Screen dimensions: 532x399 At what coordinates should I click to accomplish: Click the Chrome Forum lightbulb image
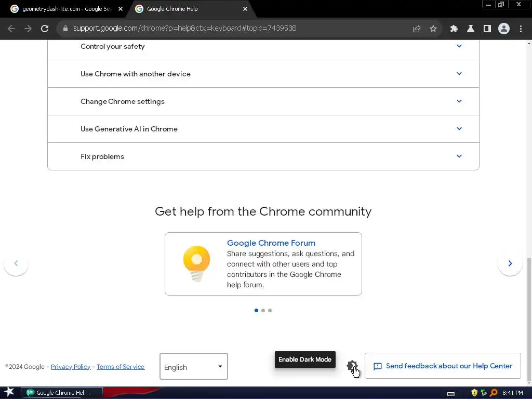click(197, 263)
